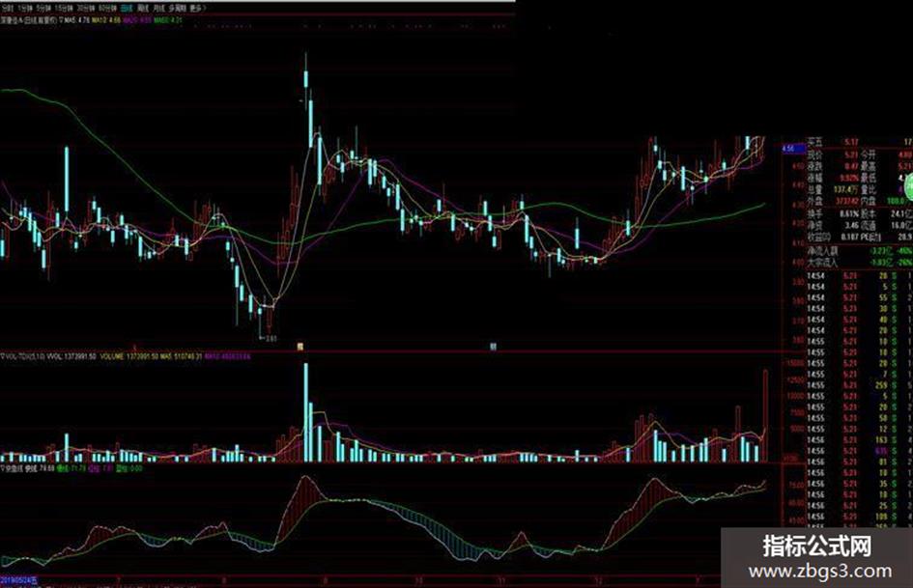913x588 pixels.
Task: Click the 净流入额 net inflow row
Action: tap(860, 251)
